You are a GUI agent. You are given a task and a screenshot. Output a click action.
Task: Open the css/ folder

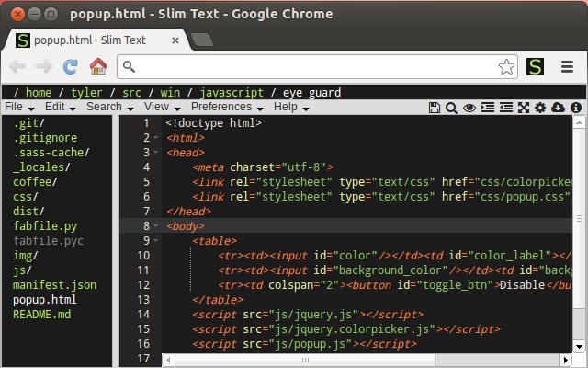(25, 197)
